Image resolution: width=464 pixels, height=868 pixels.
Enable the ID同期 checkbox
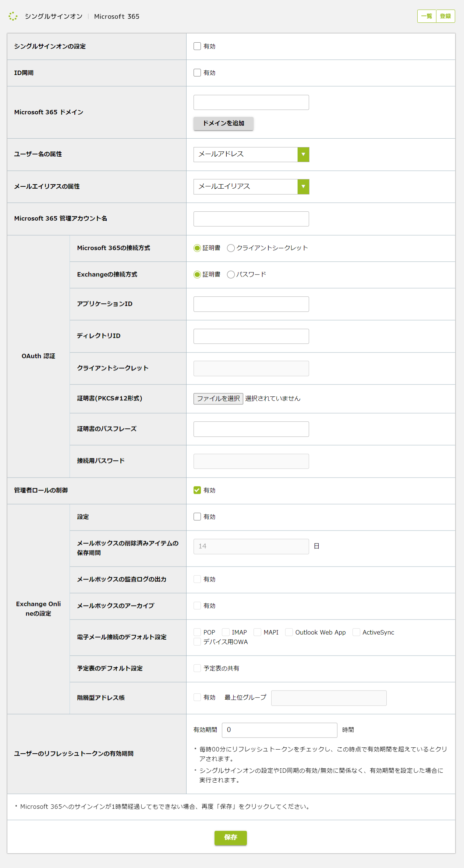coord(197,73)
